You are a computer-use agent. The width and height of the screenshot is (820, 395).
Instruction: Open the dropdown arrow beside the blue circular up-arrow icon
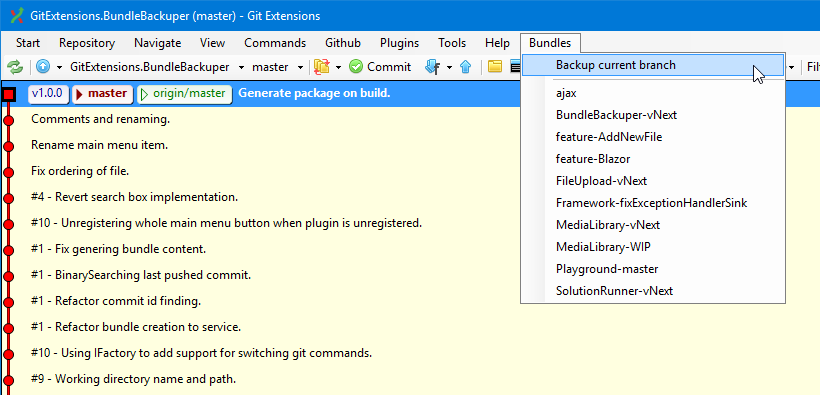(59, 67)
